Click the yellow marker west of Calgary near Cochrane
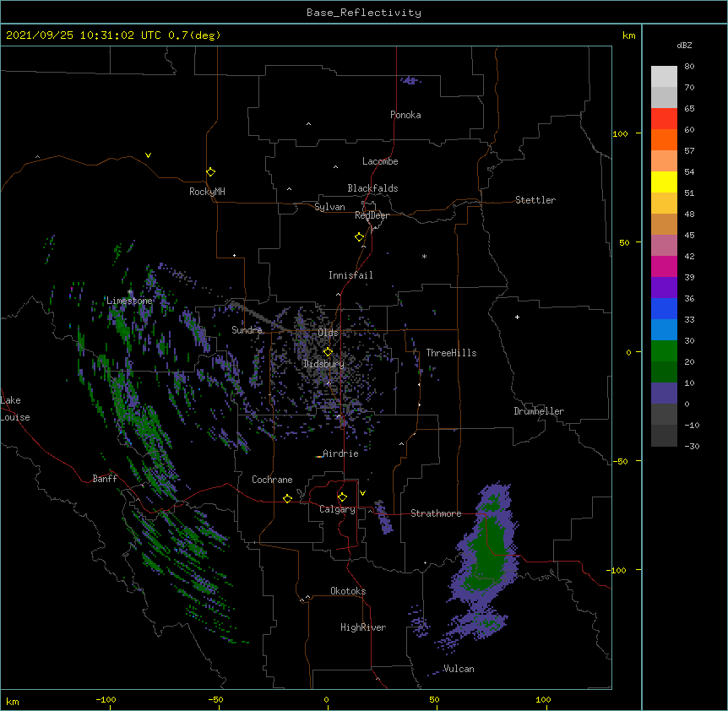Screen dimensions: 728x711 pyautogui.click(x=287, y=498)
